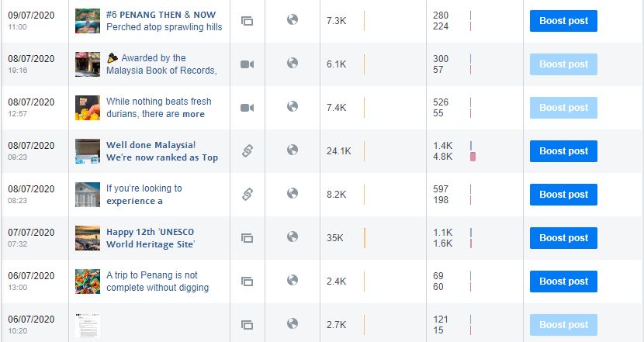The image size is (644, 342).
Task: Boost the Happy 12th UNESCO post
Action: tap(563, 238)
